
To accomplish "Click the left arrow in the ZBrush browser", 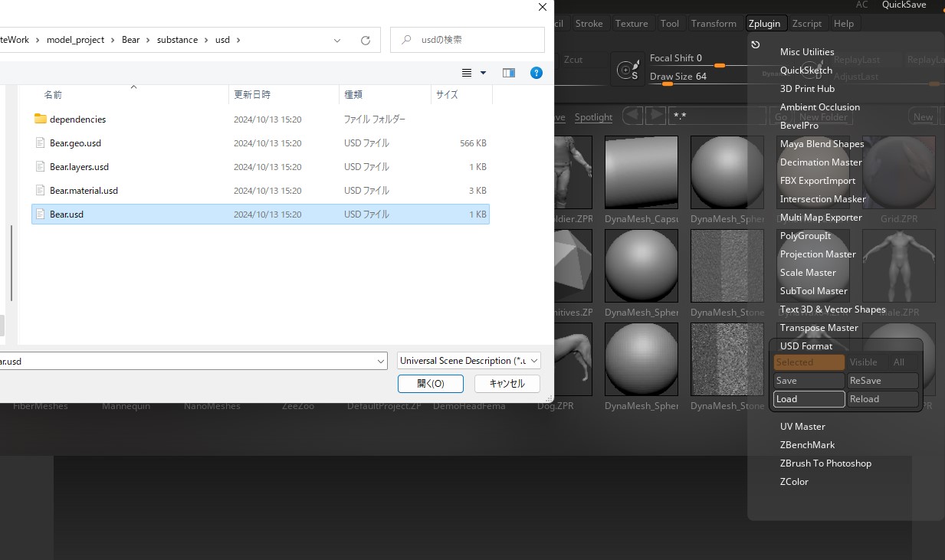I will [x=632, y=116].
